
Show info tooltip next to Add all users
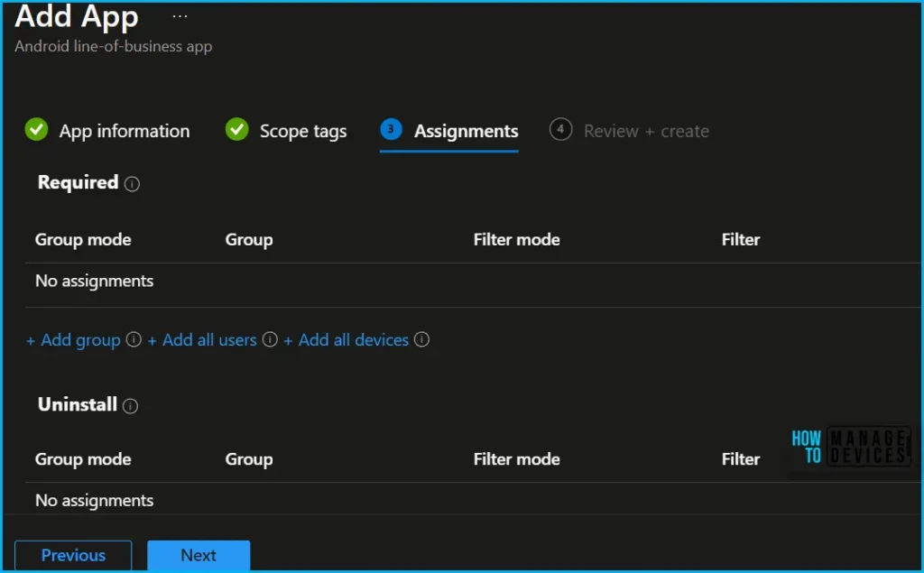pos(270,339)
